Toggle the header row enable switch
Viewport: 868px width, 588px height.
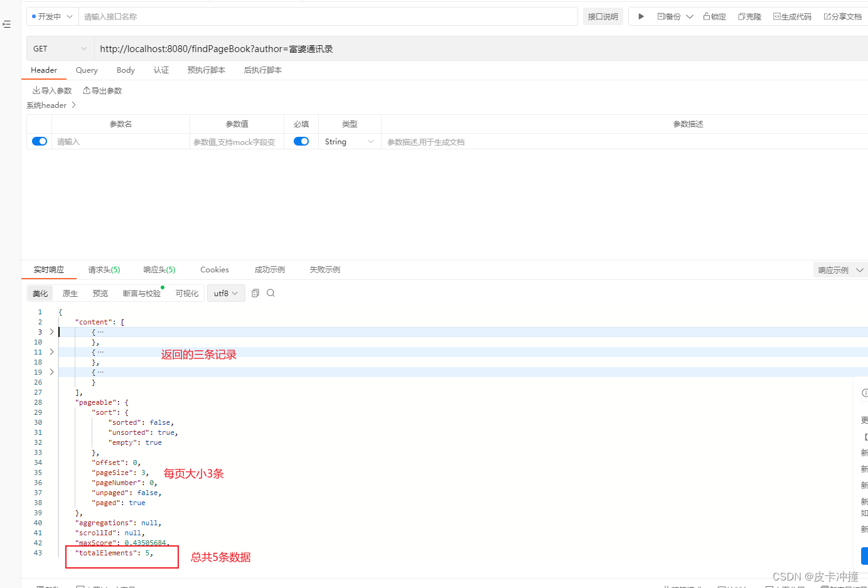point(40,141)
